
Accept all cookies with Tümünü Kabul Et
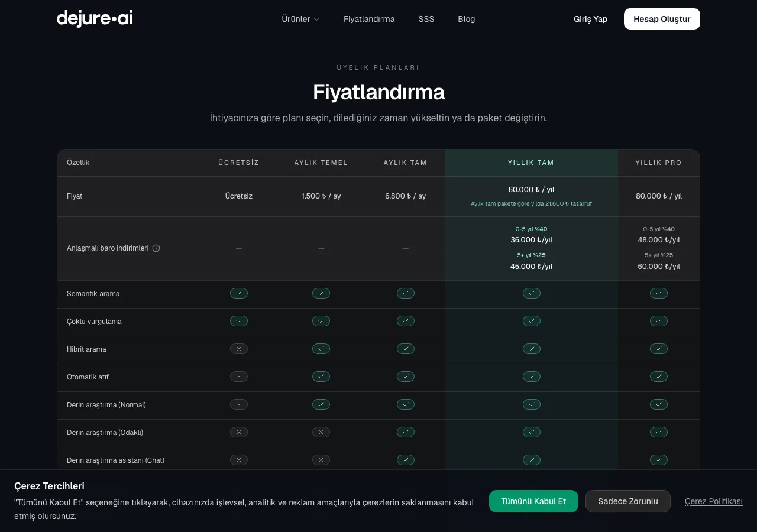coord(533,501)
